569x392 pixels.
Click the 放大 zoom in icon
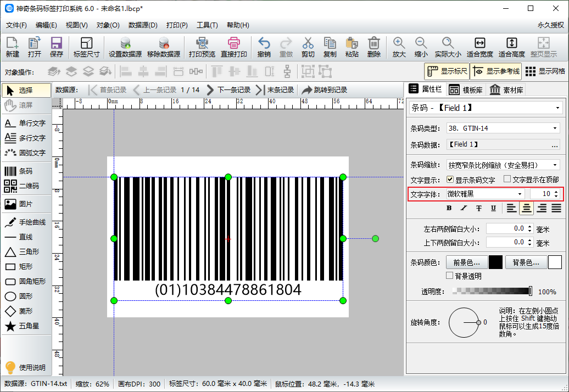point(399,47)
